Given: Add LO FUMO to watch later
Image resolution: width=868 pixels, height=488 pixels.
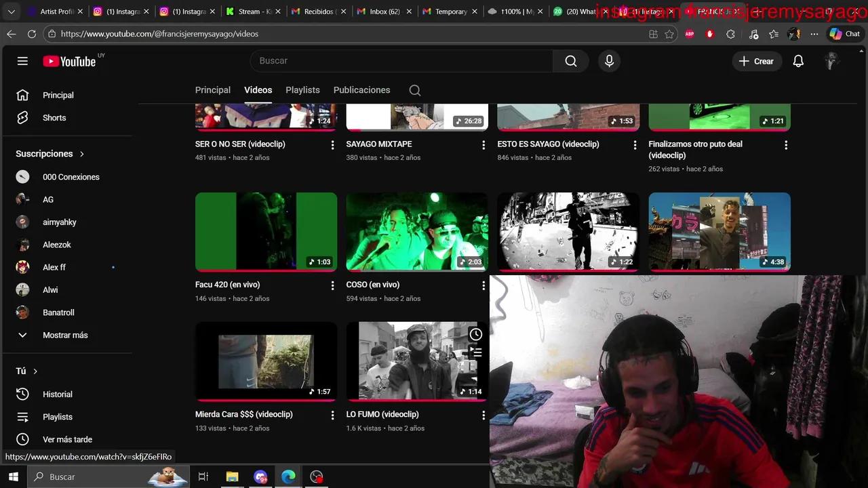Looking at the screenshot, I should [476, 334].
